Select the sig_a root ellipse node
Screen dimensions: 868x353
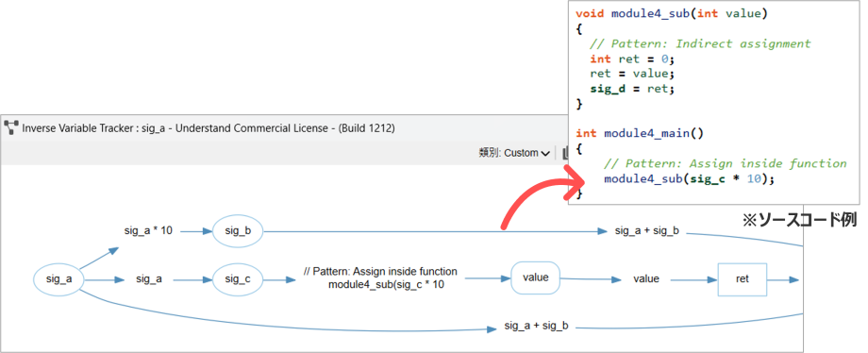point(59,279)
